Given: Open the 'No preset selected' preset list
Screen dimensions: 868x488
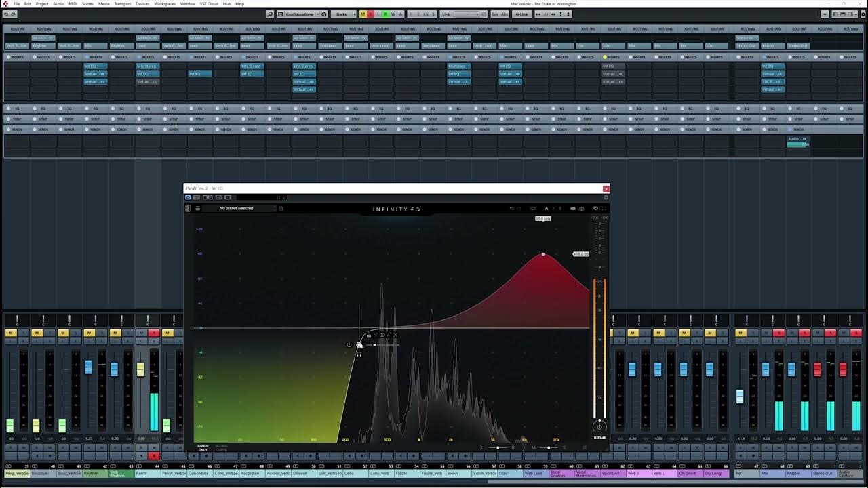Looking at the screenshot, I should [x=236, y=208].
